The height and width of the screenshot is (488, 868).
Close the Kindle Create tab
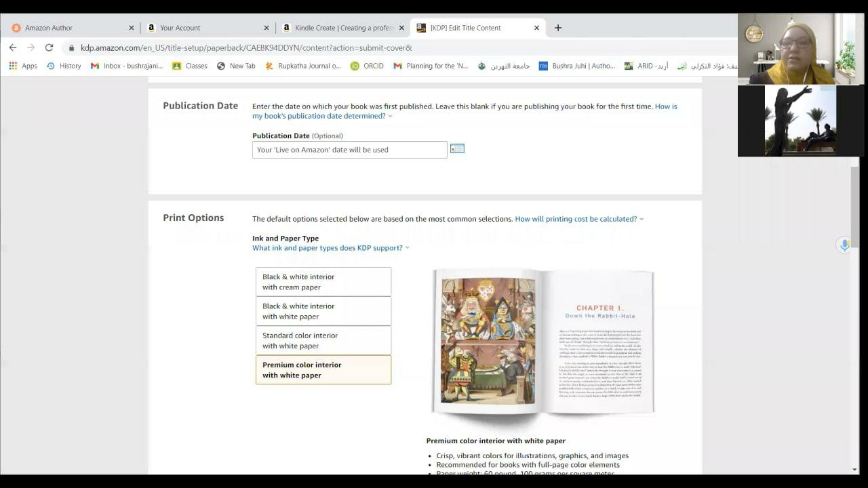click(401, 28)
